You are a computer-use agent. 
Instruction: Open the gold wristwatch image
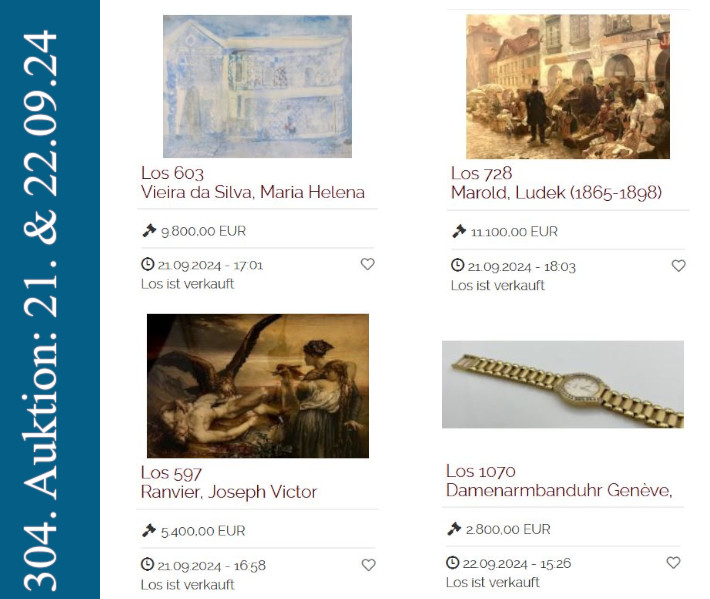click(563, 384)
